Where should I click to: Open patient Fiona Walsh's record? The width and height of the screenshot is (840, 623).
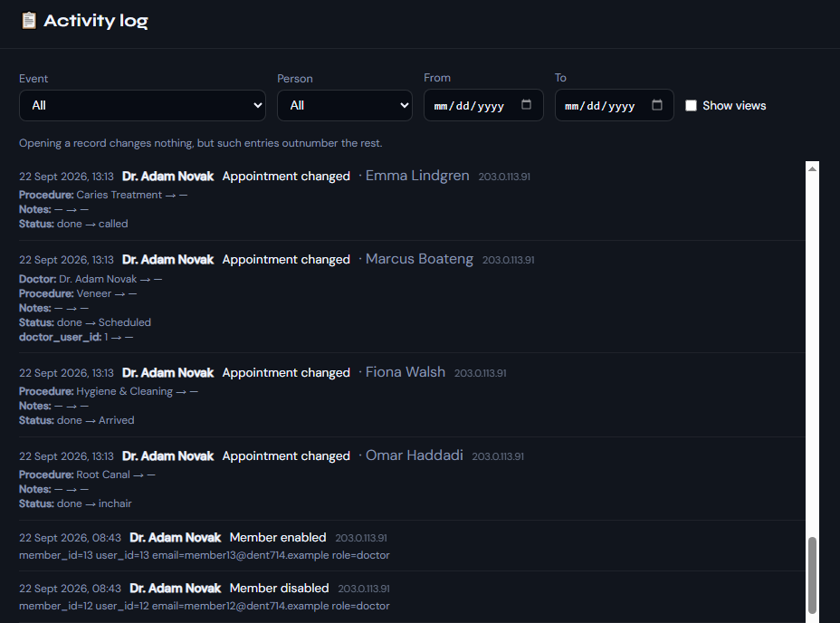(x=406, y=372)
